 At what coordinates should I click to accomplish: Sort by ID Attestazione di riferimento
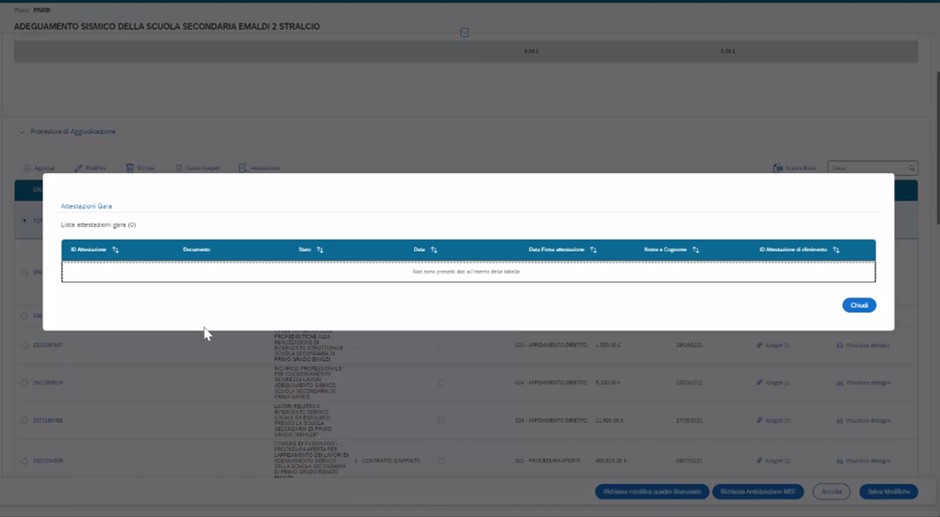tap(836, 250)
